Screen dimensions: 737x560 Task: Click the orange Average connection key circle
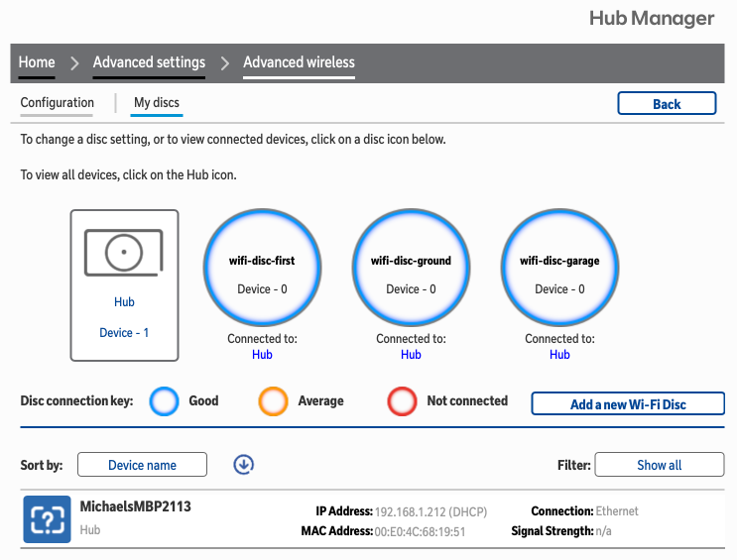[274, 401]
